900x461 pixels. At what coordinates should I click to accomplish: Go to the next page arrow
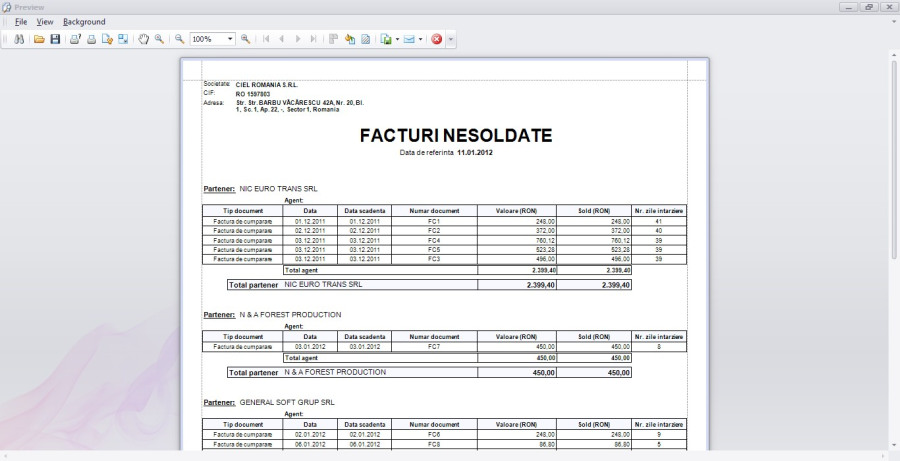tap(297, 39)
